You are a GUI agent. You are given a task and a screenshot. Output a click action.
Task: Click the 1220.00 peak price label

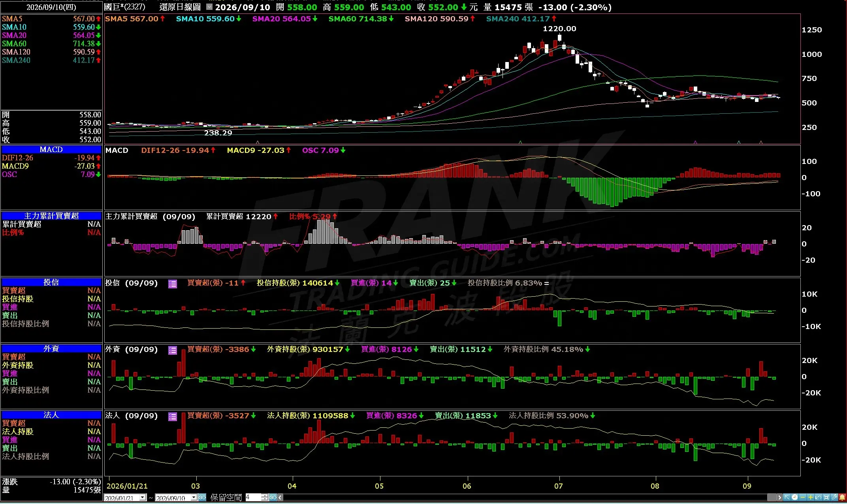pyautogui.click(x=559, y=28)
